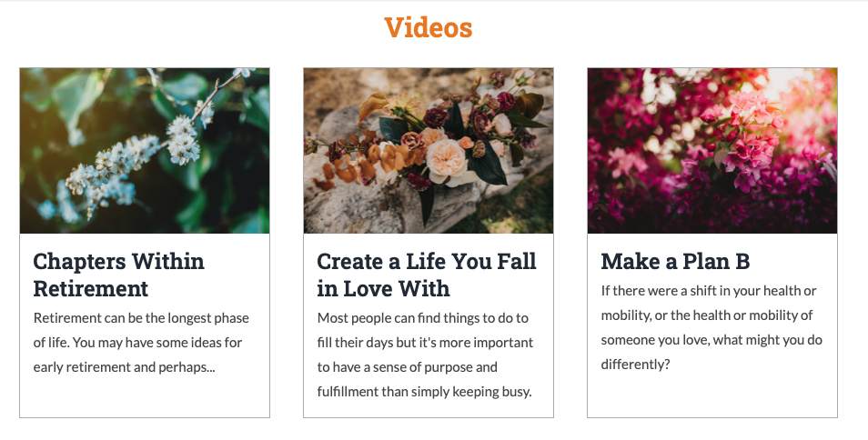Click the orange Videos heading
Image resolution: width=868 pixels, height=440 pixels.
429,27
